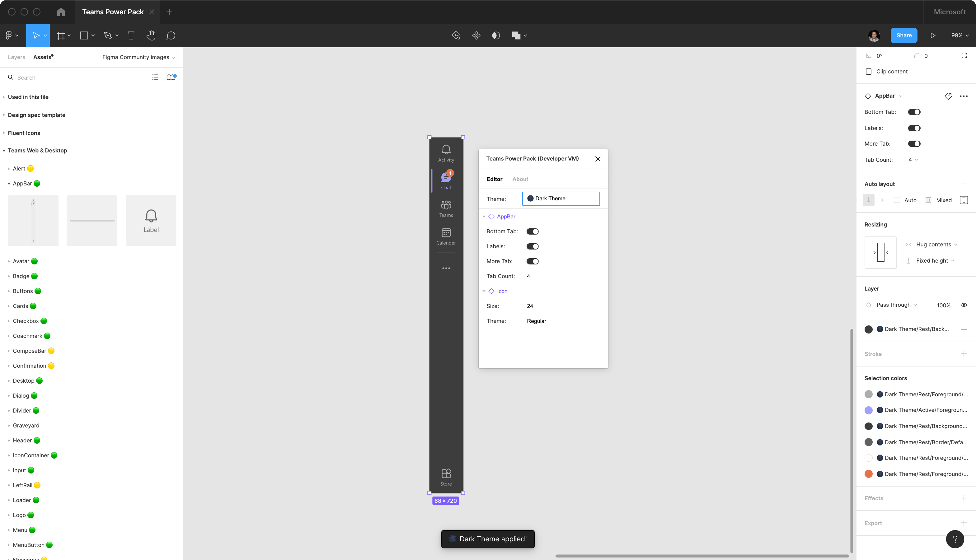Screen dimensions: 976x560
Task: Toggle Bottom Tab in properties panel
Action: coord(914,112)
